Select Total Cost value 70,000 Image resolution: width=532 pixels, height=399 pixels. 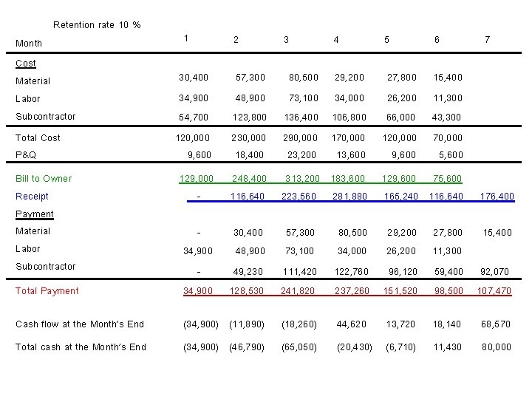point(448,138)
